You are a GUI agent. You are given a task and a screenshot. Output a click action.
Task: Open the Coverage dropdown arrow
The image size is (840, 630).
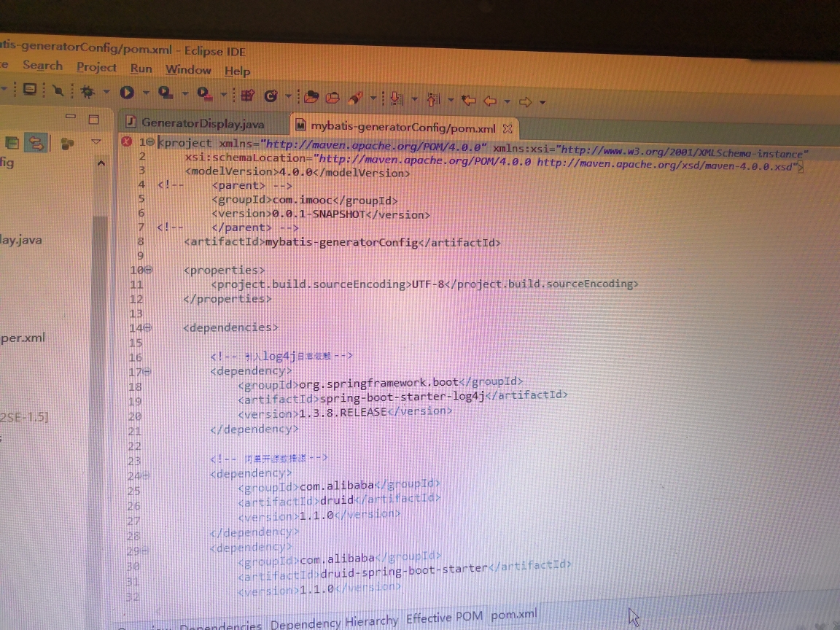(184, 94)
